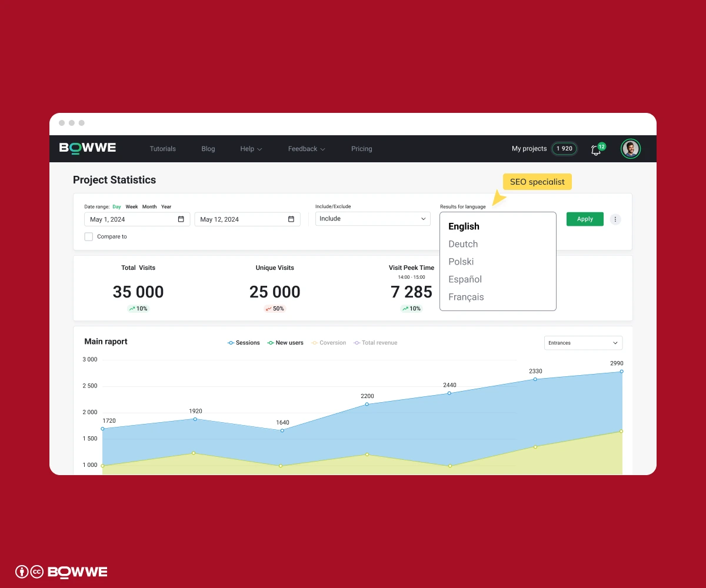Screen dimensions: 706x588
Task: Click the 1640 sessions data point
Action: 282,430
